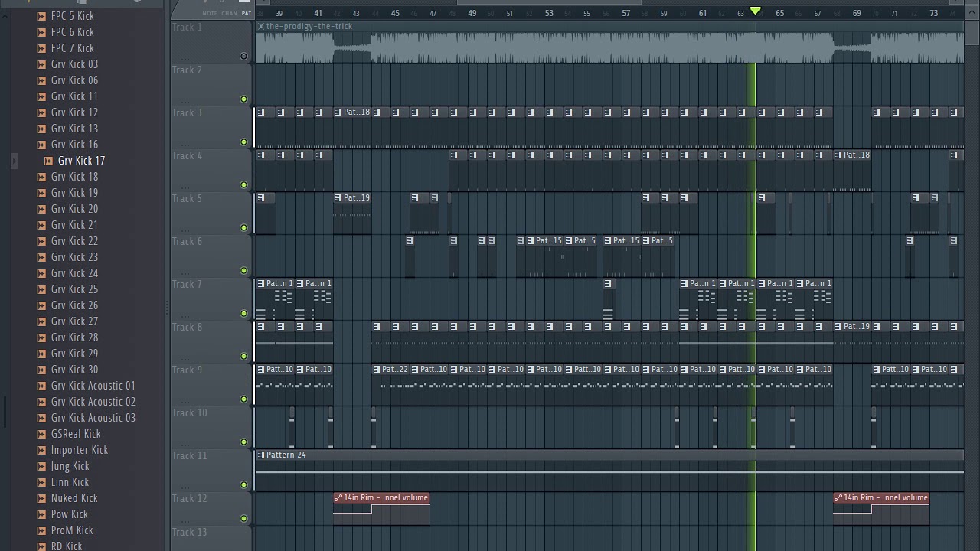Click Grv Kick 06 sample icon
This screenshot has width=980, height=551.
tap(41, 80)
